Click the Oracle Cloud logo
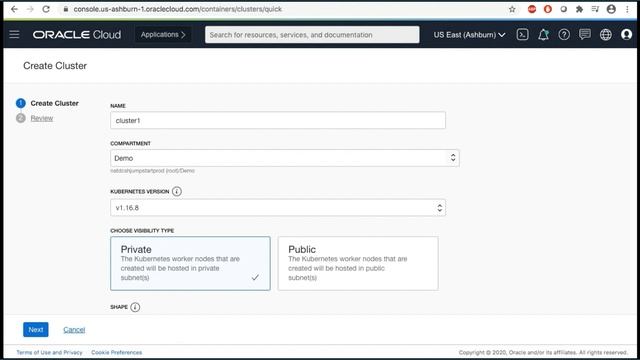Image resolution: width=640 pixels, height=360 pixels. pos(77,35)
